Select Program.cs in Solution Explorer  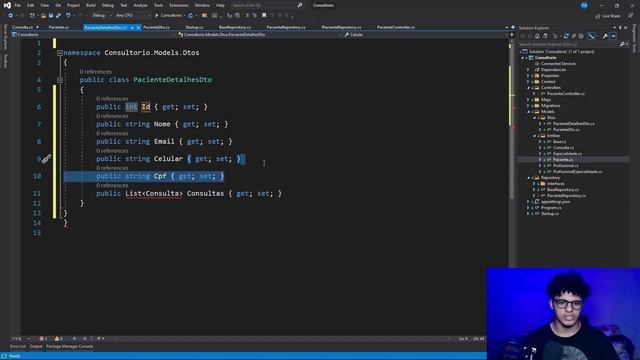tap(551, 208)
